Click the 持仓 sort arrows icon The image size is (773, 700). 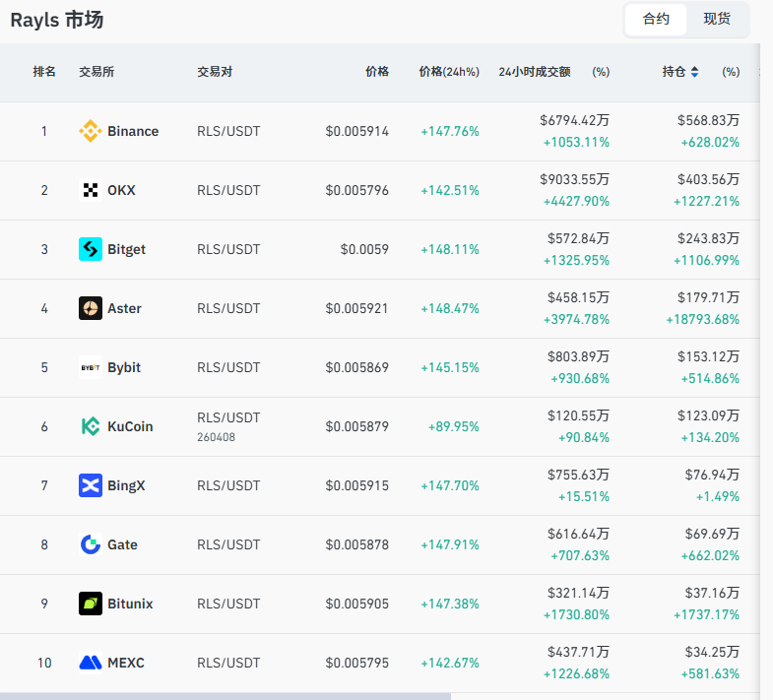pyautogui.click(x=694, y=72)
